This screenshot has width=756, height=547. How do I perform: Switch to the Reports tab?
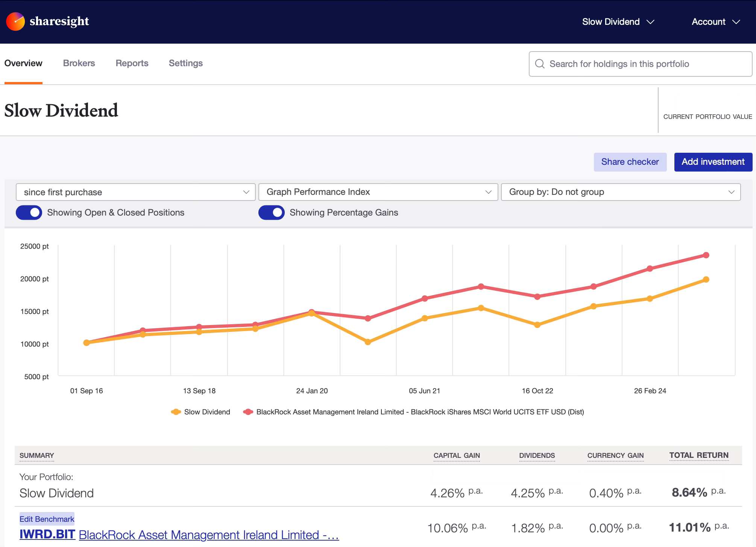click(132, 63)
